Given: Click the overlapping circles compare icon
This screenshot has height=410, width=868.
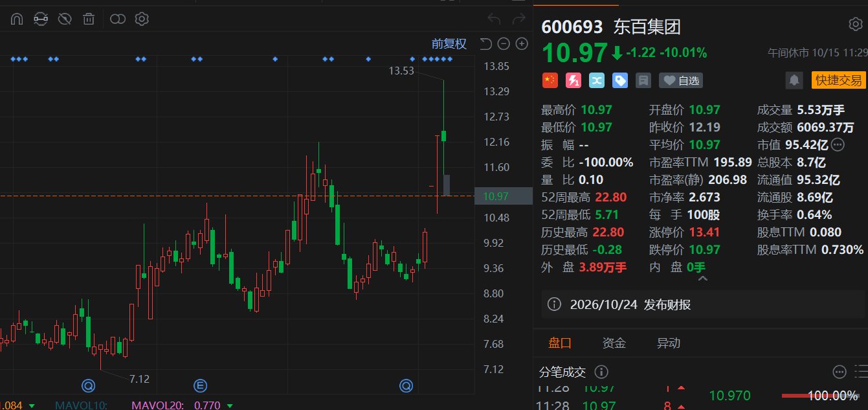Looking at the screenshot, I should click(x=117, y=19).
